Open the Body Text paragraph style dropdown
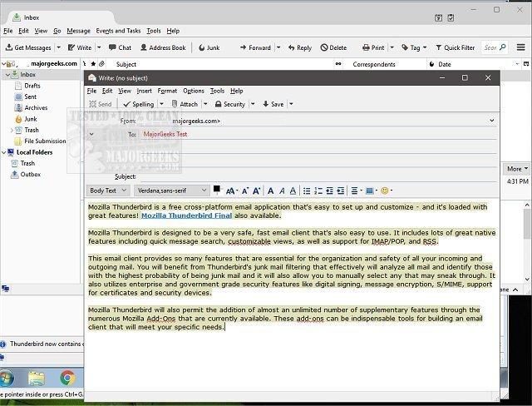 [x=107, y=191]
